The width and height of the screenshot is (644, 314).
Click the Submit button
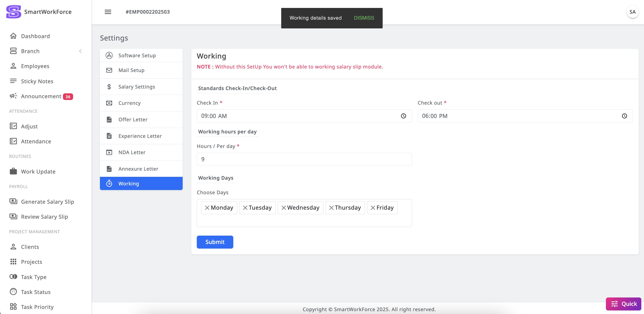click(x=215, y=242)
